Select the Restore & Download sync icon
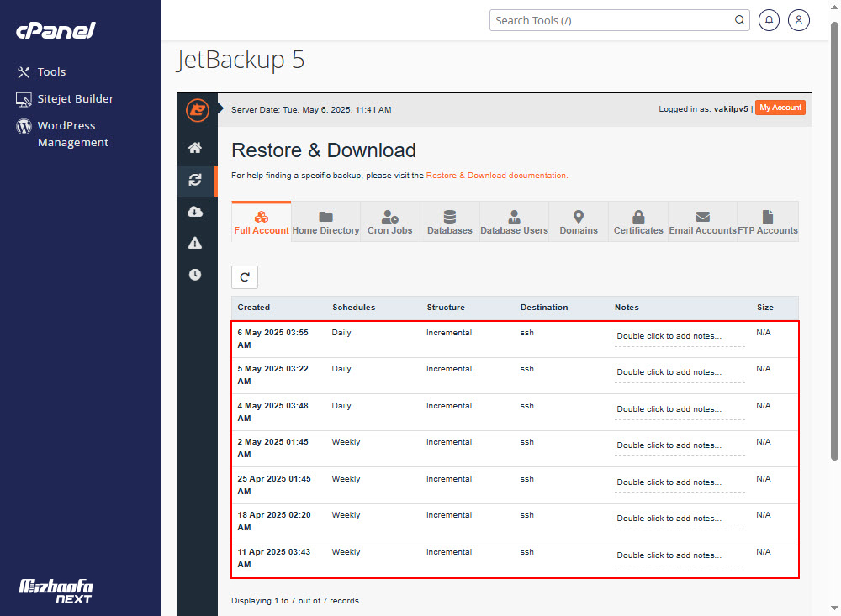 [x=195, y=180]
